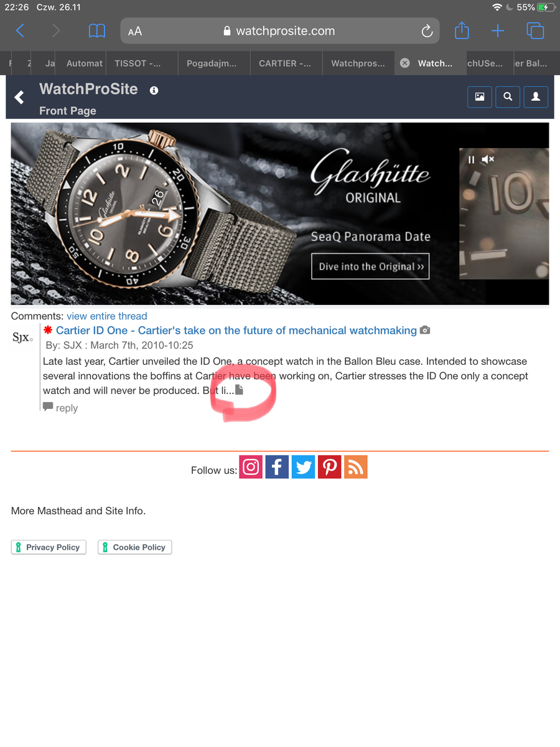
Task: Switch to the TISSOT browser tab
Action: click(x=142, y=63)
